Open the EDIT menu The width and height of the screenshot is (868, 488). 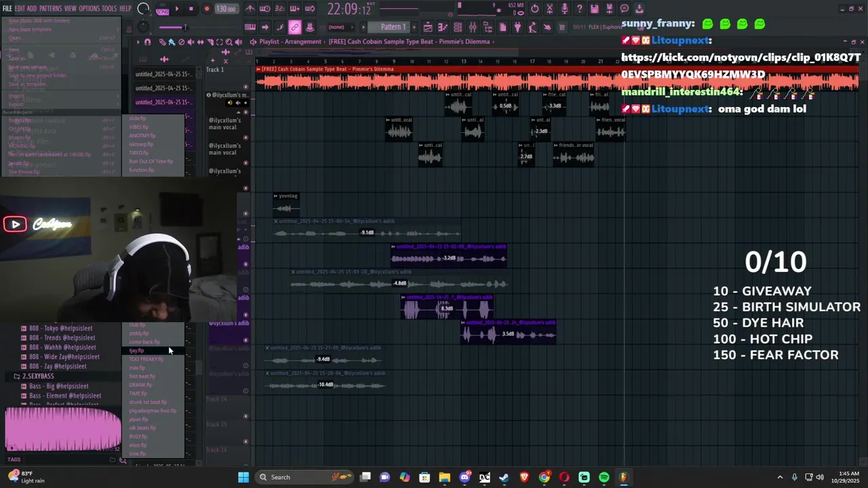click(x=20, y=9)
